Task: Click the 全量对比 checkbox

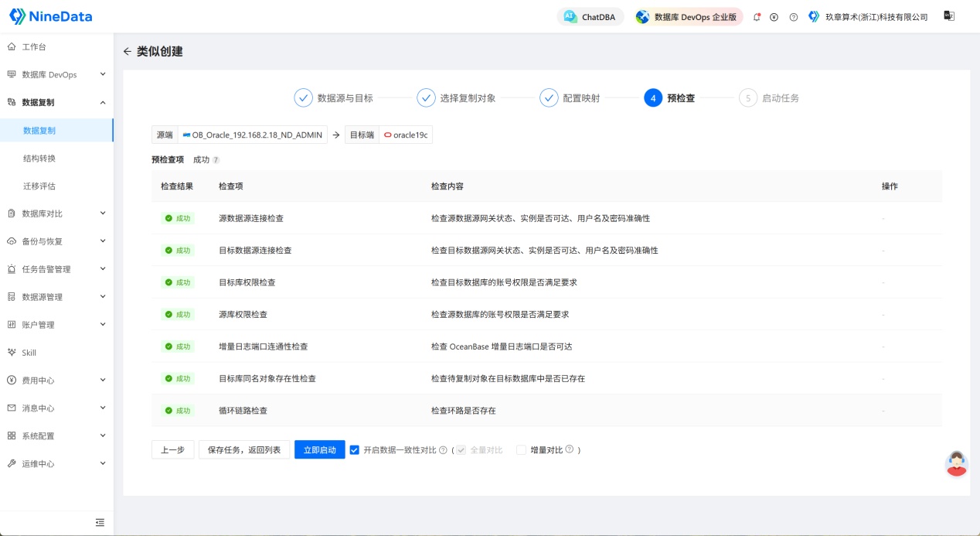Action: (x=461, y=449)
